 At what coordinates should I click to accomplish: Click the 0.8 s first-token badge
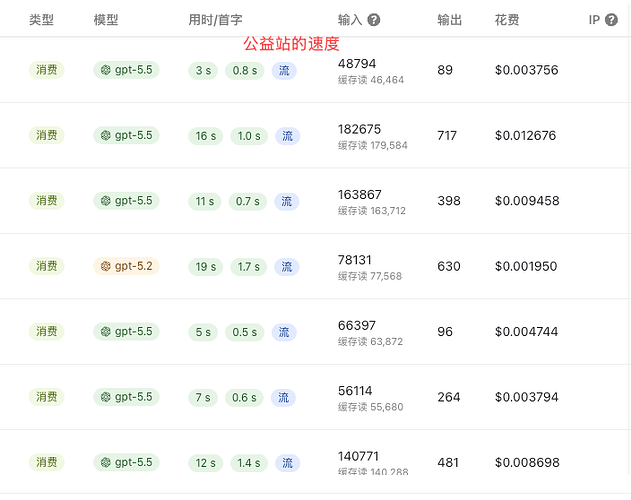tap(245, 71)
